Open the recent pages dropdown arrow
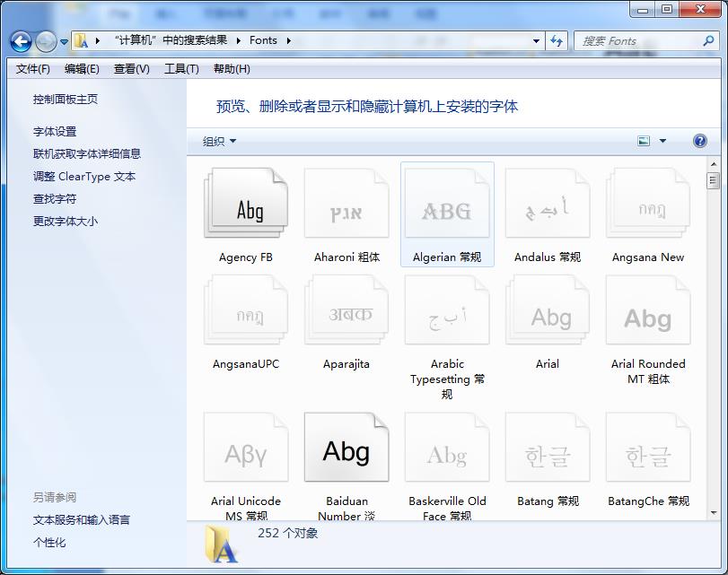728x575 pixels. tap(64, 42)
